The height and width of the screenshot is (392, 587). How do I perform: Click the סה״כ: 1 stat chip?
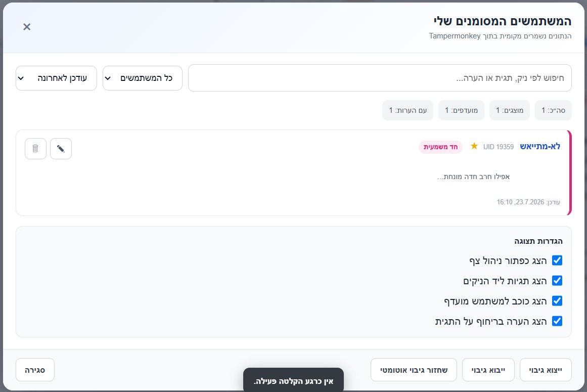point(553,110)
